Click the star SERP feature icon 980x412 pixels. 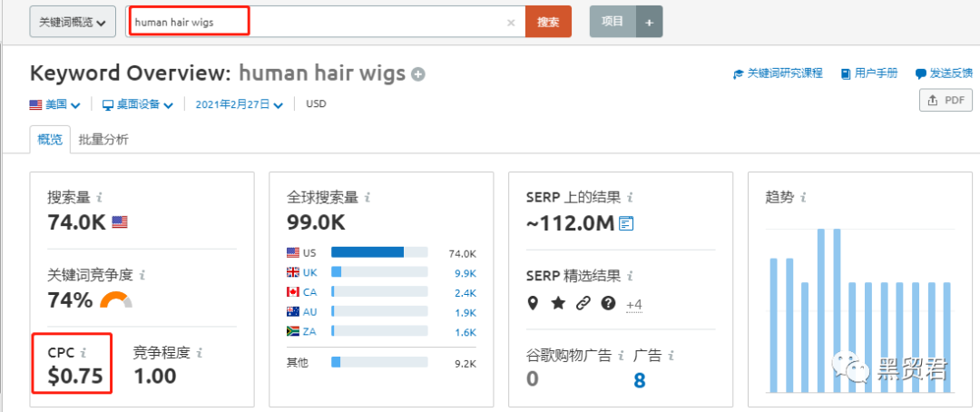click(x=558, y=304)
